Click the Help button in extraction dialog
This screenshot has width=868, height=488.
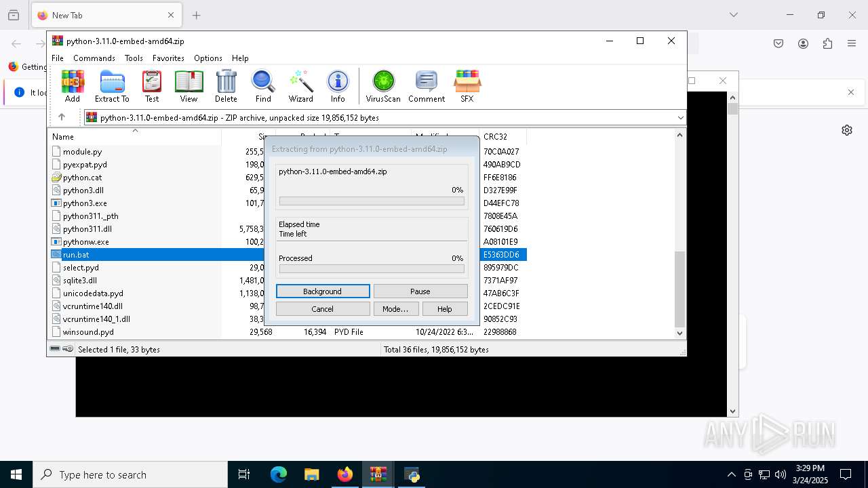pyautogui.click(x=445, y=309)
